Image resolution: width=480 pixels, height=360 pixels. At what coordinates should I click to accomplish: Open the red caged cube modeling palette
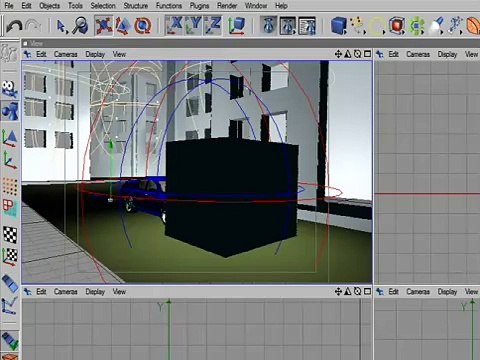396,26
